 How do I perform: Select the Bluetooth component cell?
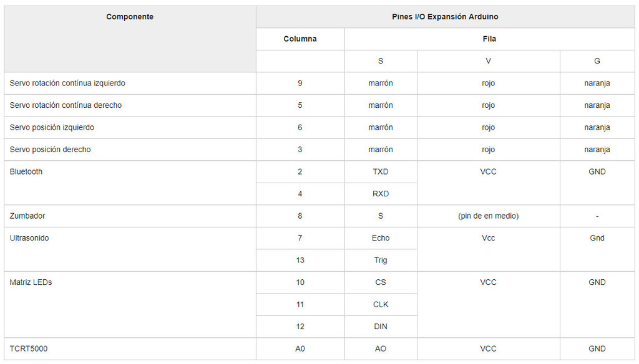click(26, 171)
